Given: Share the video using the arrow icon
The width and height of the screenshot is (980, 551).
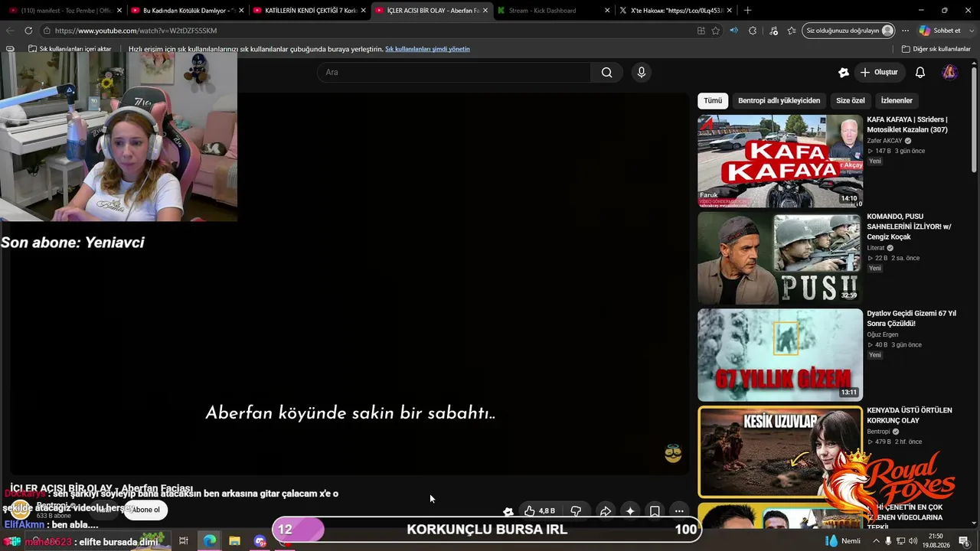Looking at the screenshot, I should 605,510.
